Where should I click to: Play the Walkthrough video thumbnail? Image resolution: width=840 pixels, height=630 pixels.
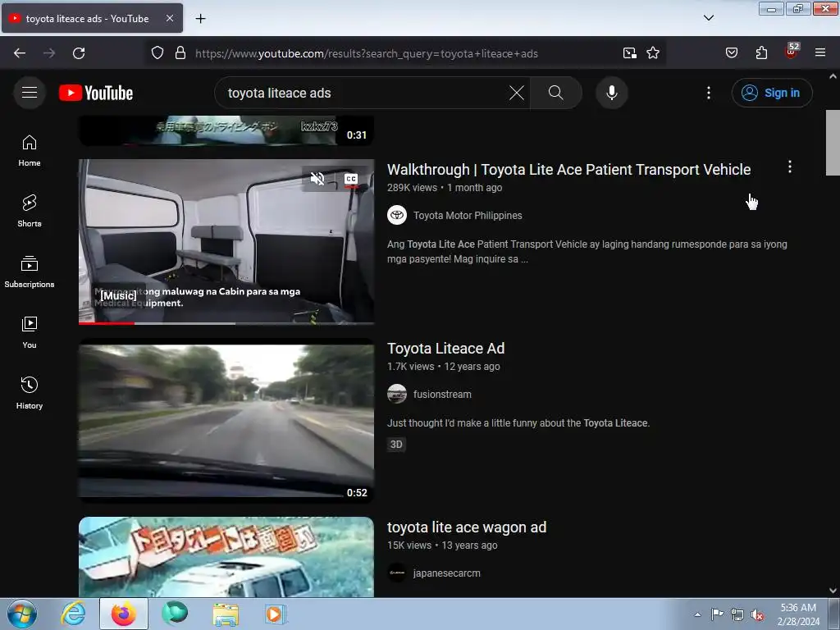point(226,241)
